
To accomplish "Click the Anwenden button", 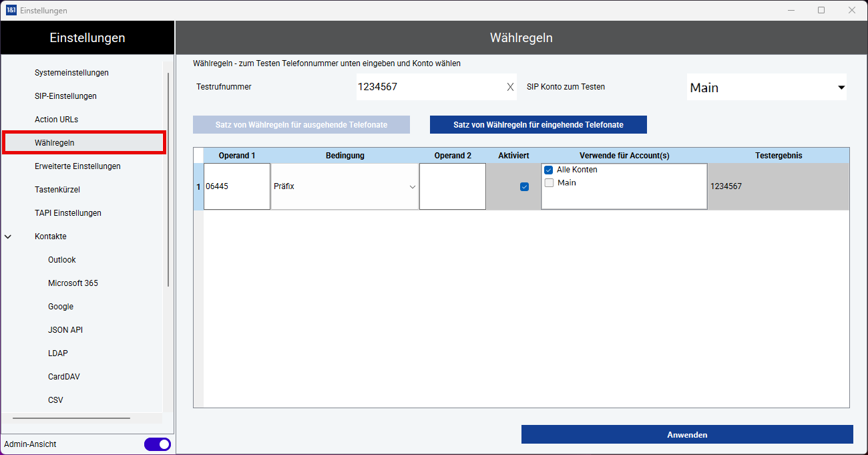I will (x=687, y=435).
